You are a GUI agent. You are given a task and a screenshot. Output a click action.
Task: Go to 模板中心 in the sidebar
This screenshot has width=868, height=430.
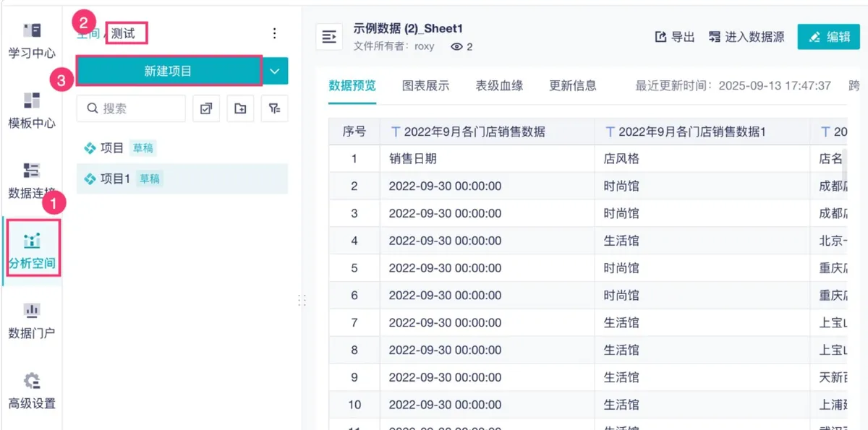pos(32,111)
